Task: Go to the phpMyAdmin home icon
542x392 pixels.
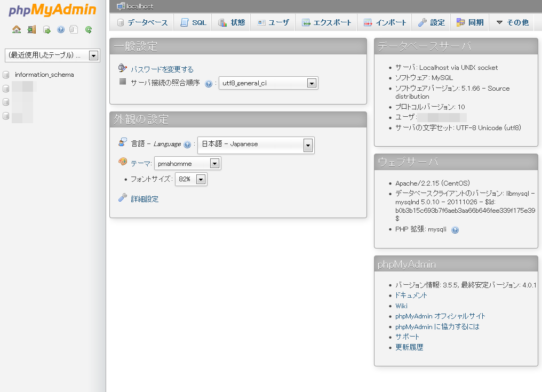Action: coord(16,30)
